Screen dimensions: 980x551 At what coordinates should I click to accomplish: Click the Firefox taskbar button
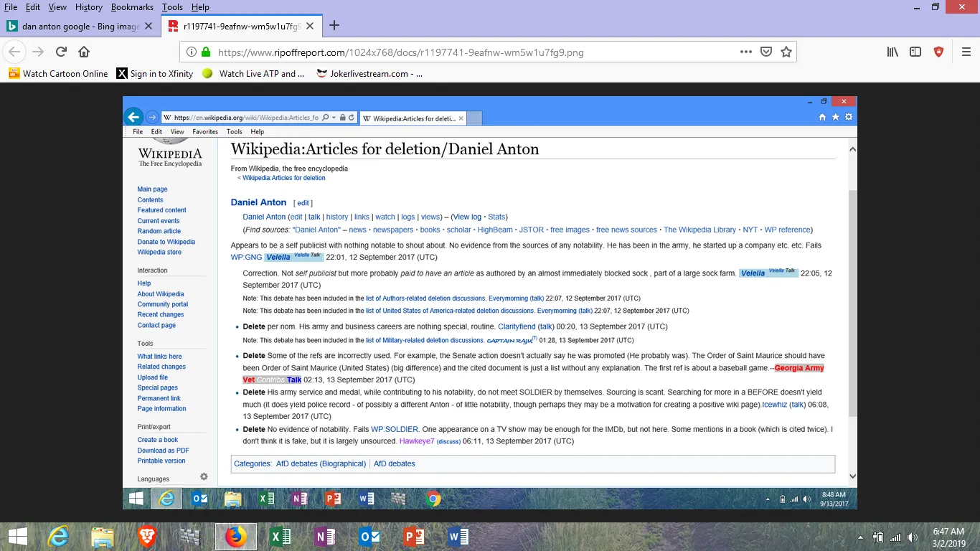click(235, 537)
